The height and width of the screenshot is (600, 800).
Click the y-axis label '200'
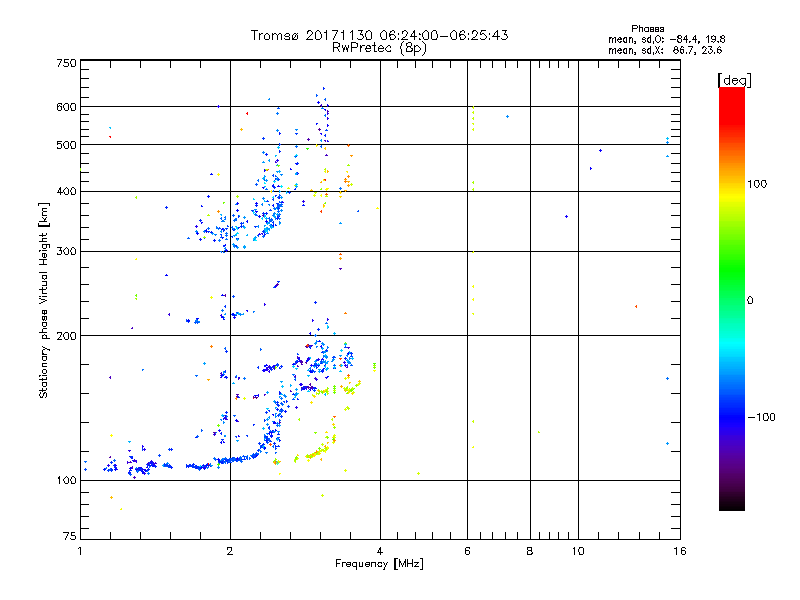pyautogui.click(x=66, y=336)
